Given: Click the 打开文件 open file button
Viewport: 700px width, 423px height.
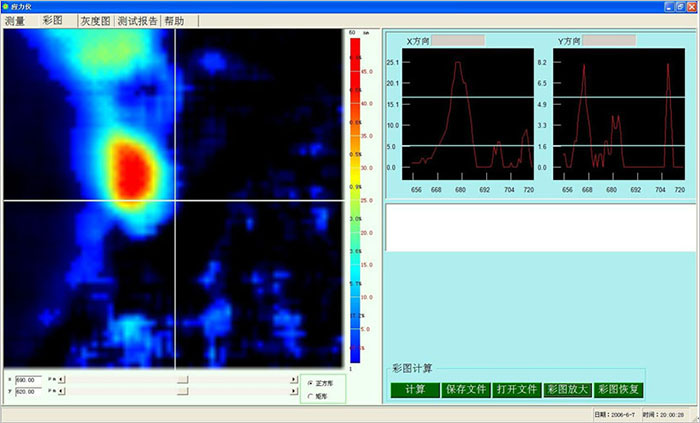Looking at the screenshot, I should click(517, 389).
